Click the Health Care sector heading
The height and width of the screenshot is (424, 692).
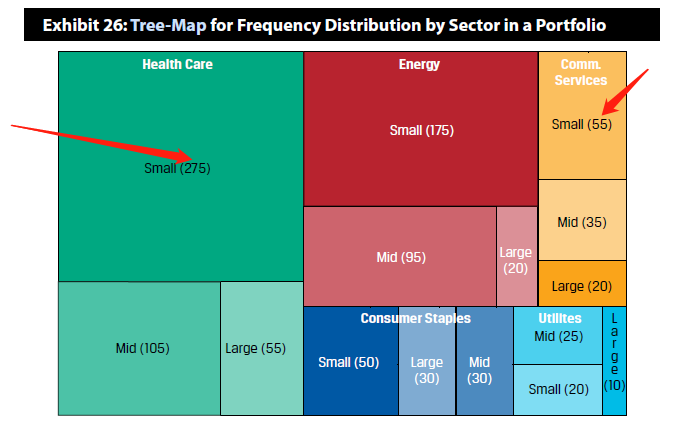[x=177, y=64]
